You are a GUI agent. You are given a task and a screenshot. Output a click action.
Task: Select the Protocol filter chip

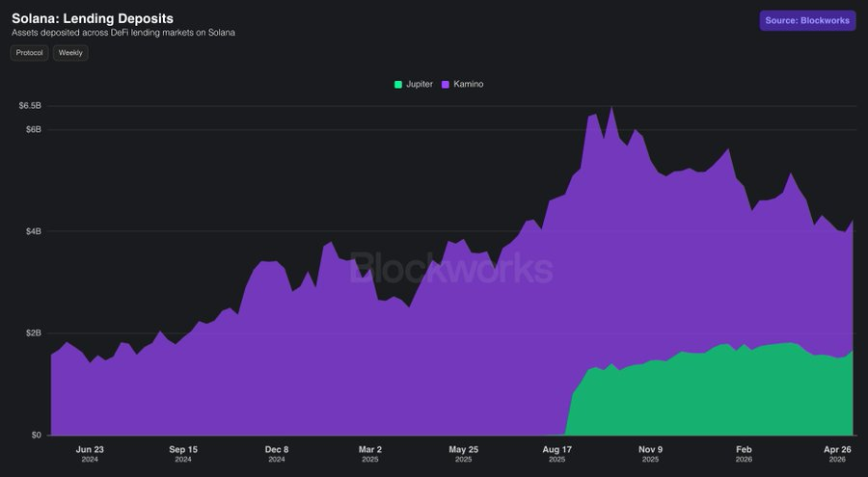pos(29,53)
